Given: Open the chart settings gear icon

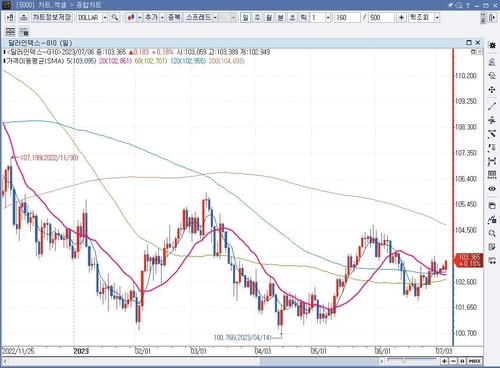Looking at the screenshot, I should (x=492, y=45).
